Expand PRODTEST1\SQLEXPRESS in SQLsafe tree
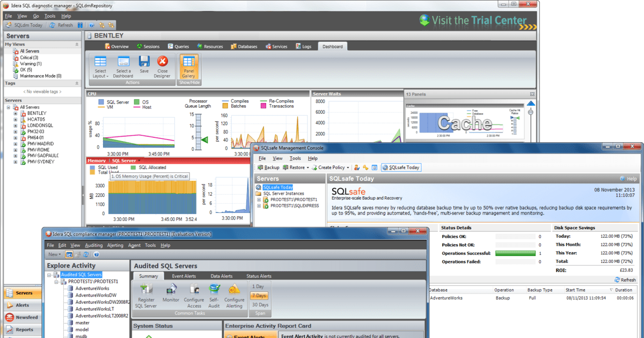Viewport: 644px width, 338px height. click(259, 205)
